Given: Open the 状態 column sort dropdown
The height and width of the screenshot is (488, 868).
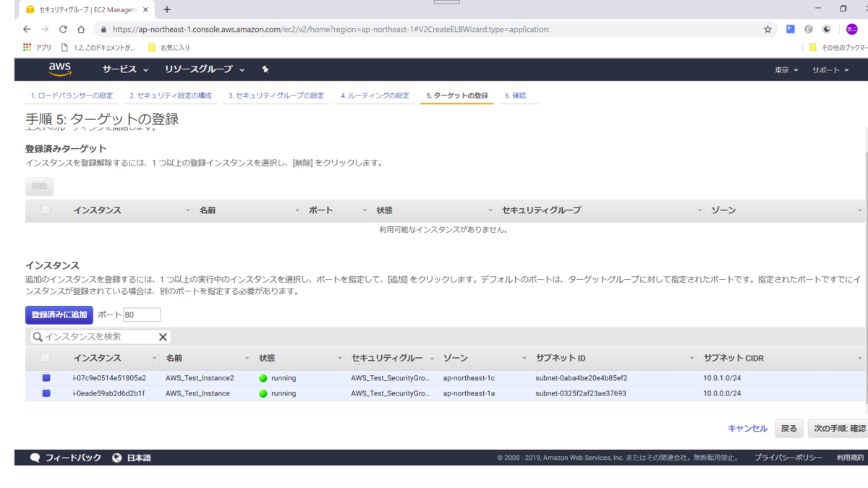Looking at the screenshot, I should pos(340,357).
